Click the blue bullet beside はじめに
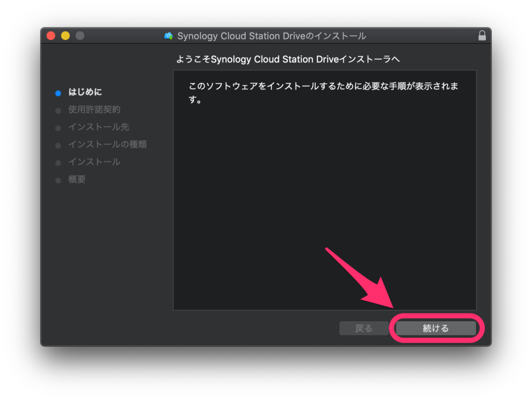 58,93
